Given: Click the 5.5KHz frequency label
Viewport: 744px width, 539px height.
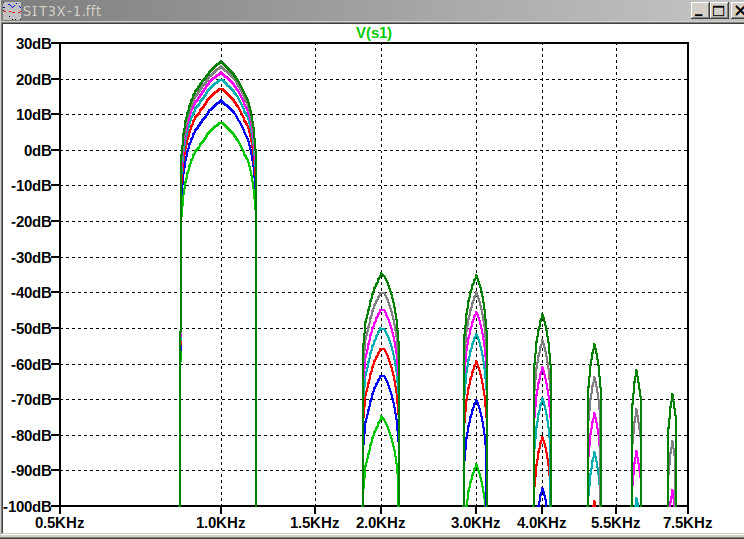Looking at the screenshot, I should [x=615, y=523].
